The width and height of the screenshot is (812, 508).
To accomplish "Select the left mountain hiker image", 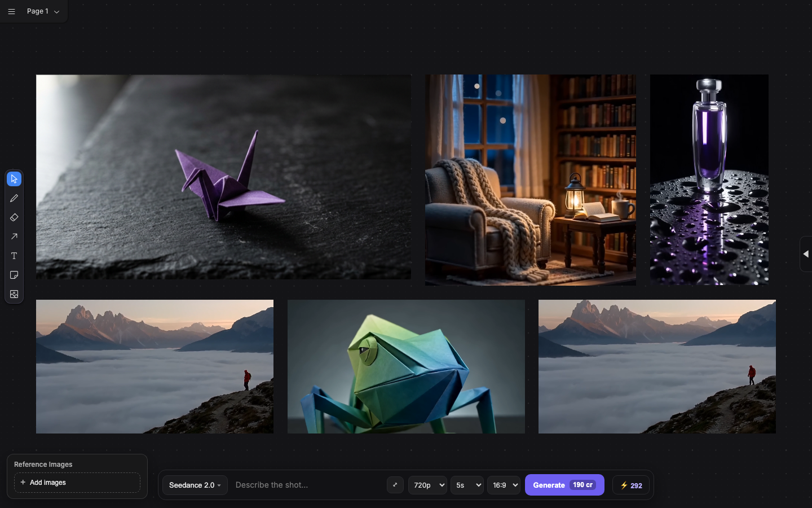I will [x=155, y=366].
